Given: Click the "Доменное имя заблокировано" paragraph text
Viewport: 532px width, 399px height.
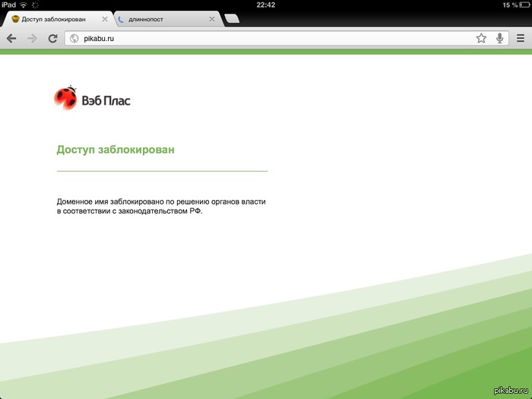Looking at the screenshot, I should [x=161, y=207].
